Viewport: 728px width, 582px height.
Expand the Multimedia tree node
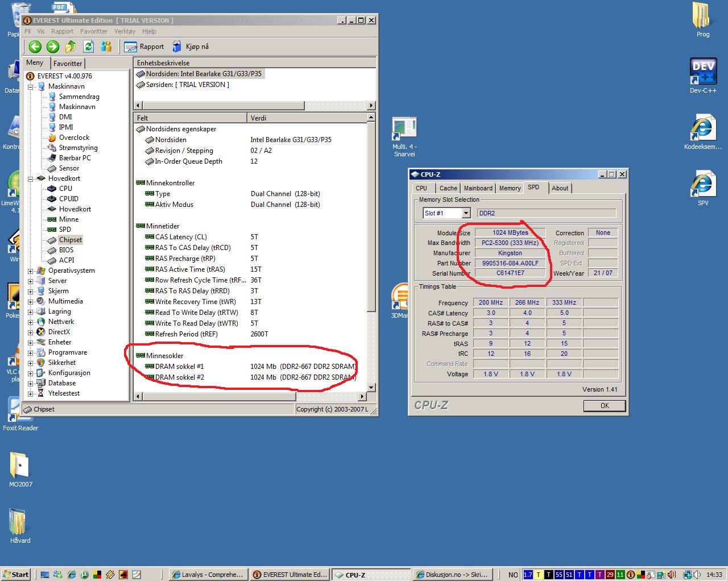[x=31, y=301]
